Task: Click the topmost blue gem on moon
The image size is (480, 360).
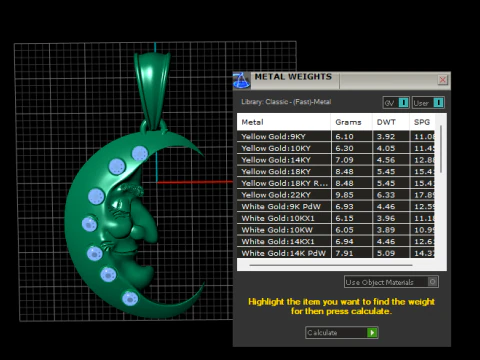Action: 140,153
